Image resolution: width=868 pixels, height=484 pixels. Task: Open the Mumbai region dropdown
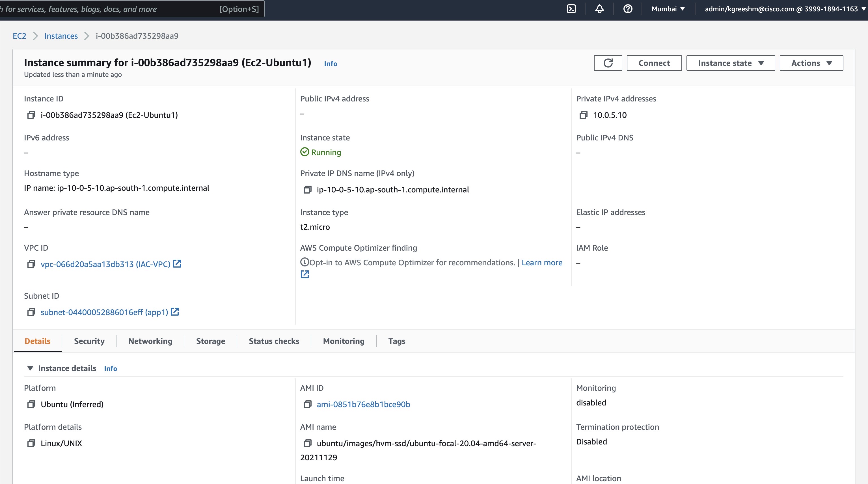(668, 9)
